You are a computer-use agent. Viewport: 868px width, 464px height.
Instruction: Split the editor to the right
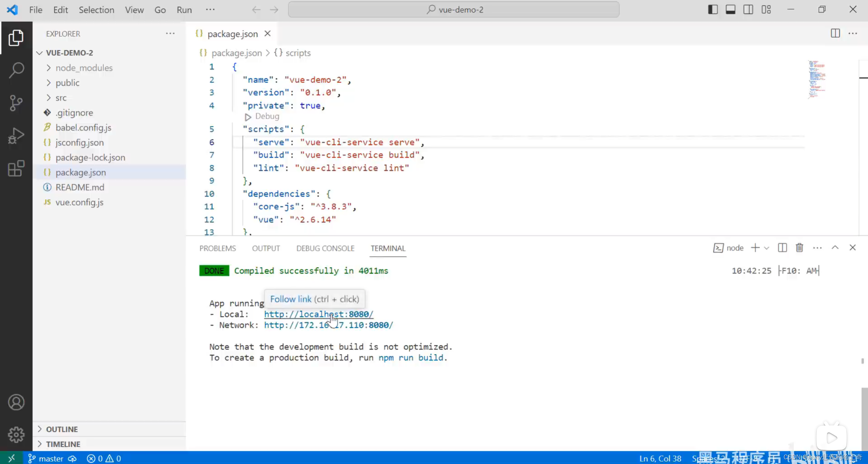(x=835, y=33)
